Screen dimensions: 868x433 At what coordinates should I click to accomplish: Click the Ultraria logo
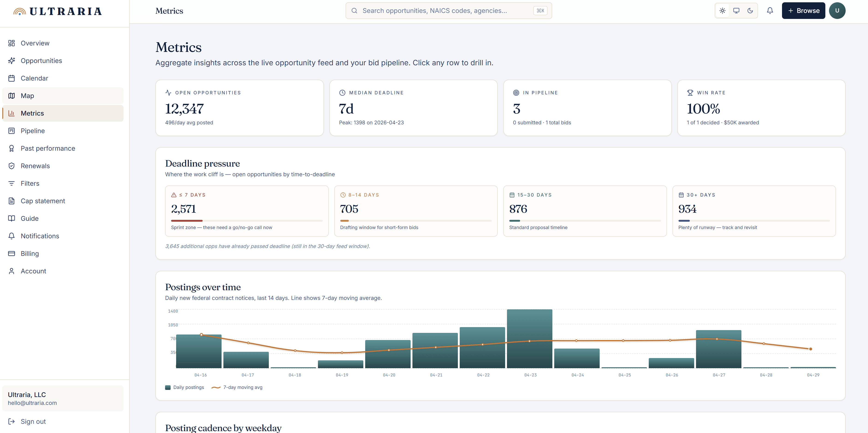57,12
